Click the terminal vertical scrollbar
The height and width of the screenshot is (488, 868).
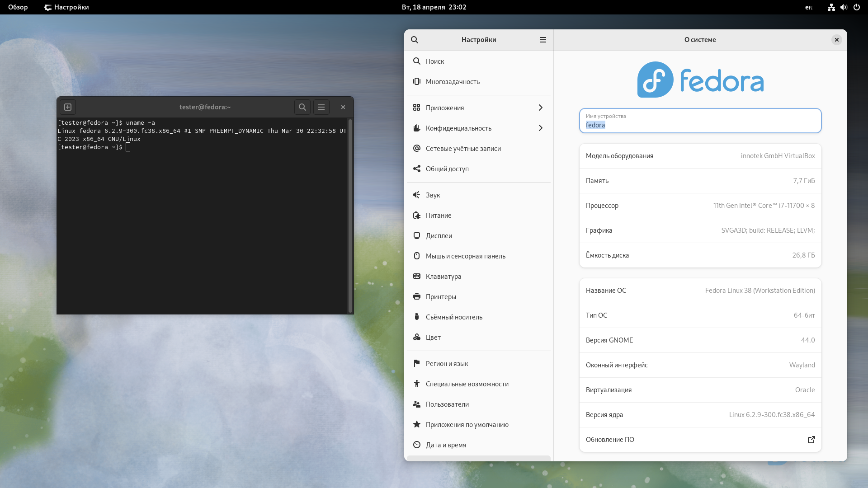[350, 216]
